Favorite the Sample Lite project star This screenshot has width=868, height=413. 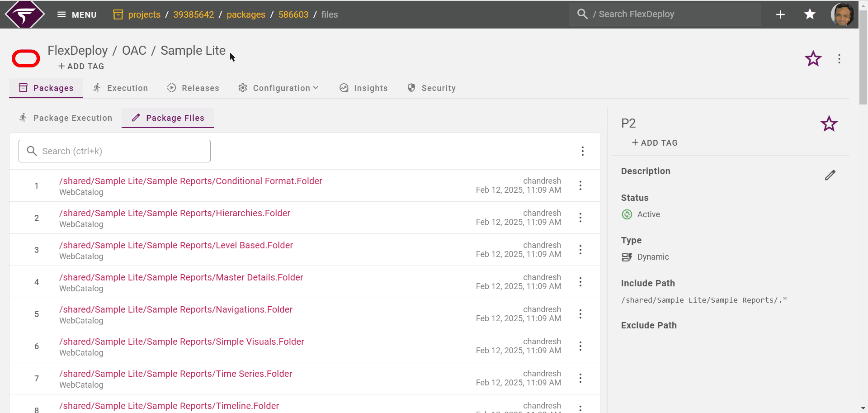[x=813, y=58]
